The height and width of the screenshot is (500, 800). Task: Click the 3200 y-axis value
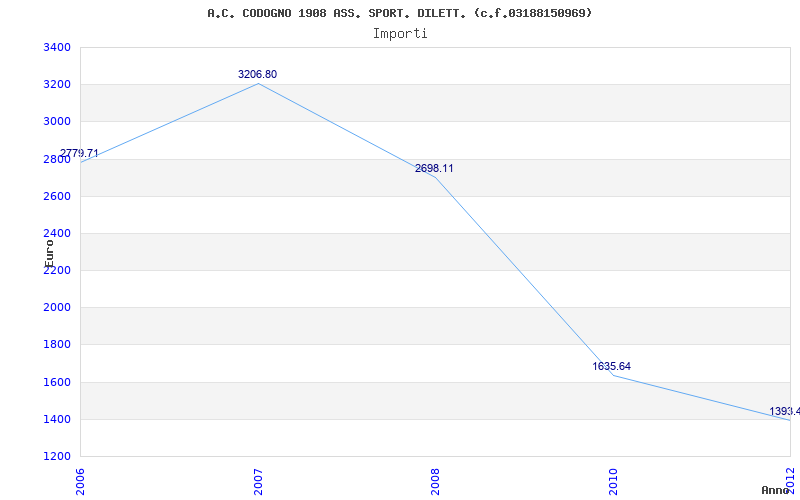56,85
